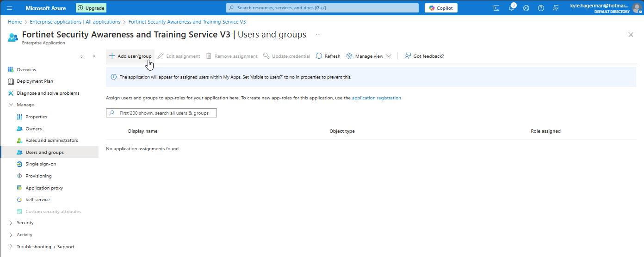This screenshot has width=644, height=257.
Task: Click the sidebar expand/collapse all arrows
Action: (81, 56)
